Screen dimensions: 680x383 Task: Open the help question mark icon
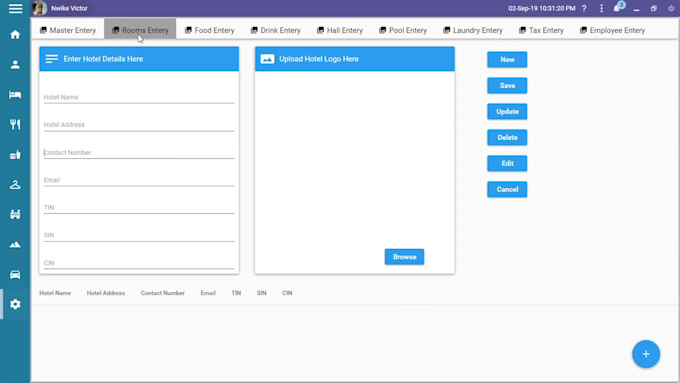coord(584,8)
